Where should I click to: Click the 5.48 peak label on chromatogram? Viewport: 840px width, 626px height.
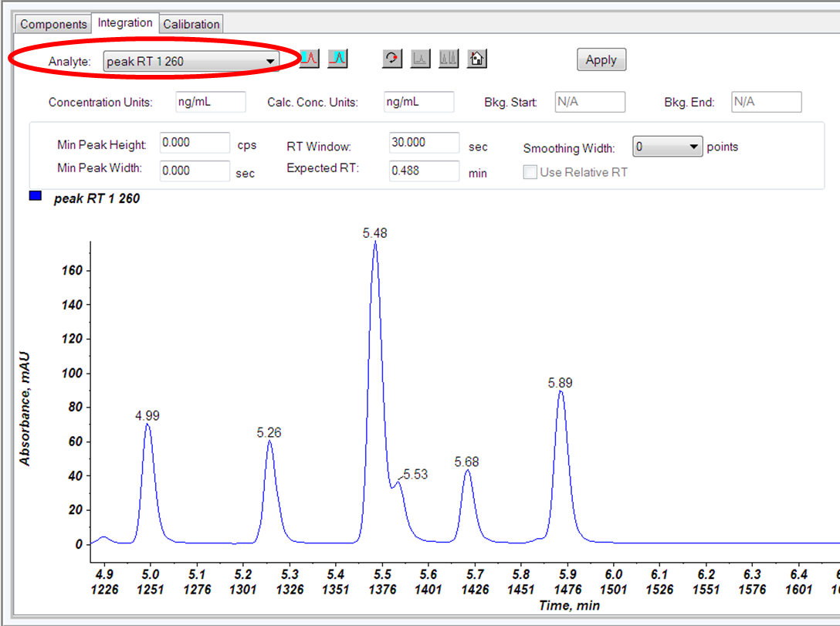tap(374, 232)
